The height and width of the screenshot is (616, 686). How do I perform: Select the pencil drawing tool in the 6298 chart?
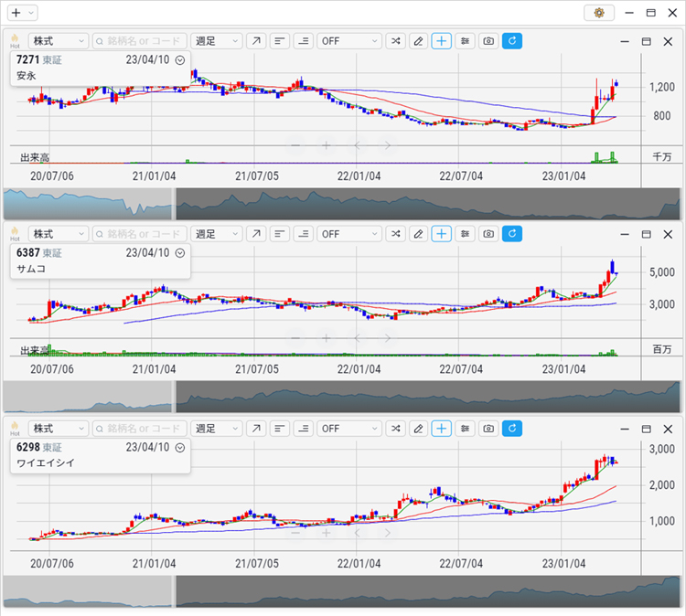(418, 429)
